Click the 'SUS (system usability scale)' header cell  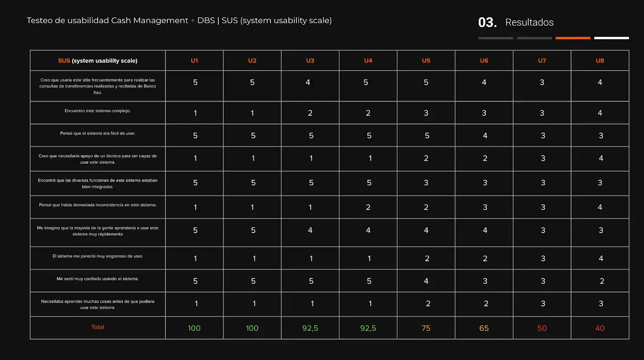point(98,60)
